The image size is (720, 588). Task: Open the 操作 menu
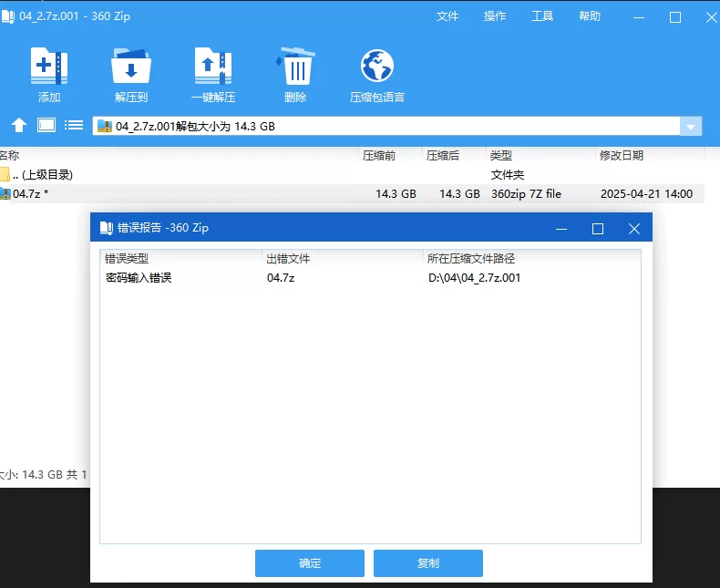pyautogui.click(x=495, y=16)
